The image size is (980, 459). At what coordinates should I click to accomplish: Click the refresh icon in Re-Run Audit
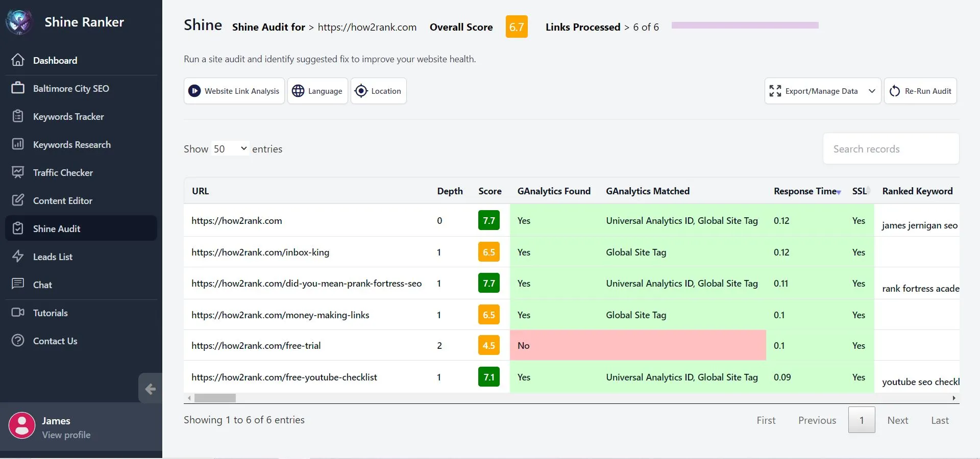(895, 91)
